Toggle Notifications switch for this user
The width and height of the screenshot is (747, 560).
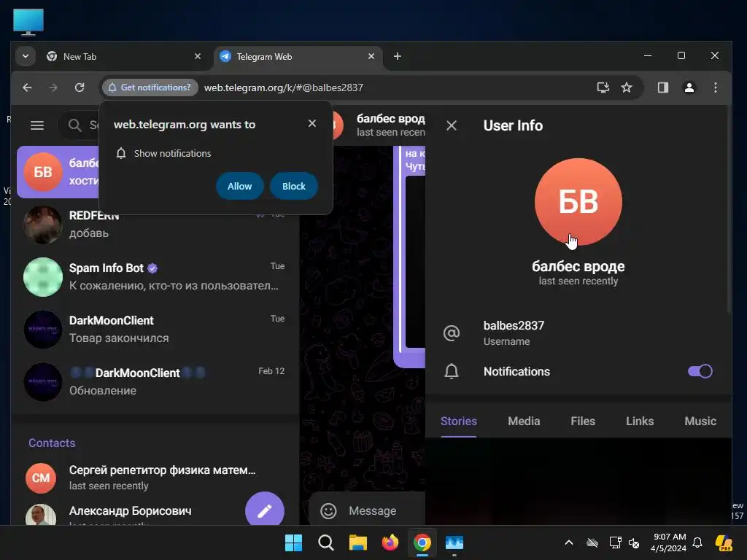700,371
